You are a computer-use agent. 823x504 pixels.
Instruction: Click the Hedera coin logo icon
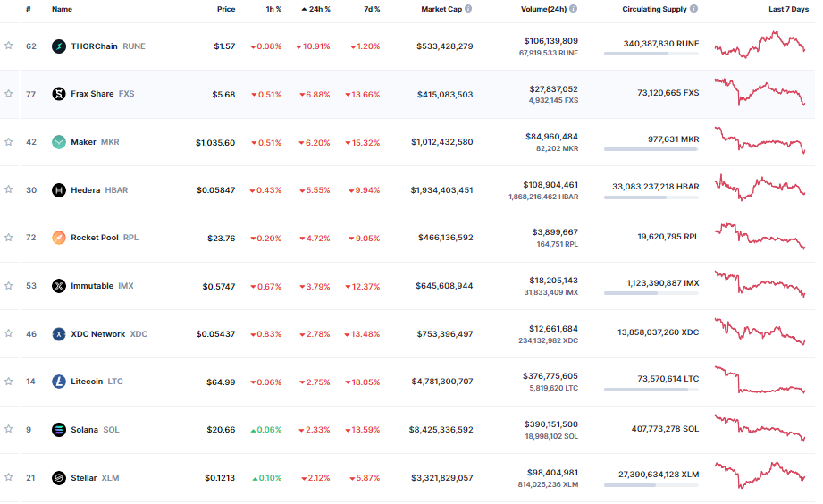point(59,190)
